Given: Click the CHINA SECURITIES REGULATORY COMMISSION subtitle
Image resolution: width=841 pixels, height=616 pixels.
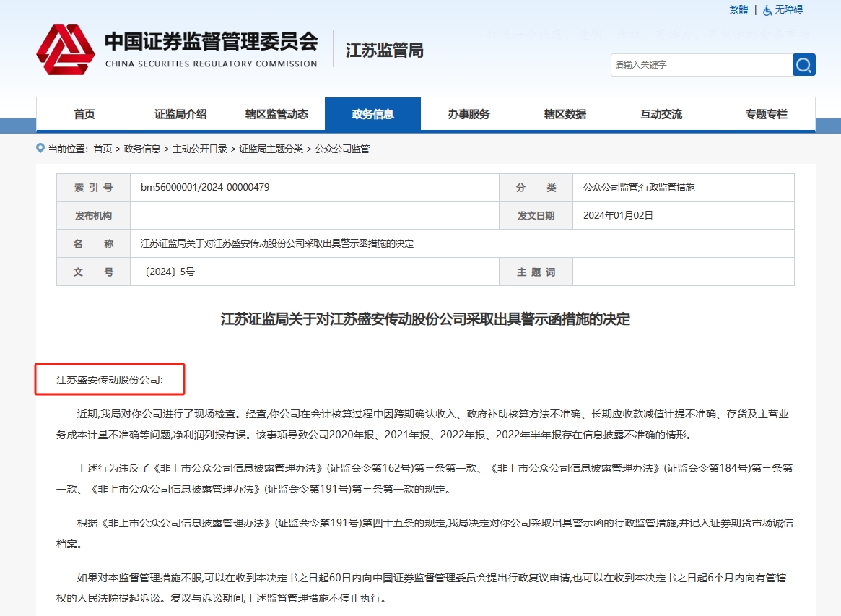Looking at the screenshot, I should [212, 64].
